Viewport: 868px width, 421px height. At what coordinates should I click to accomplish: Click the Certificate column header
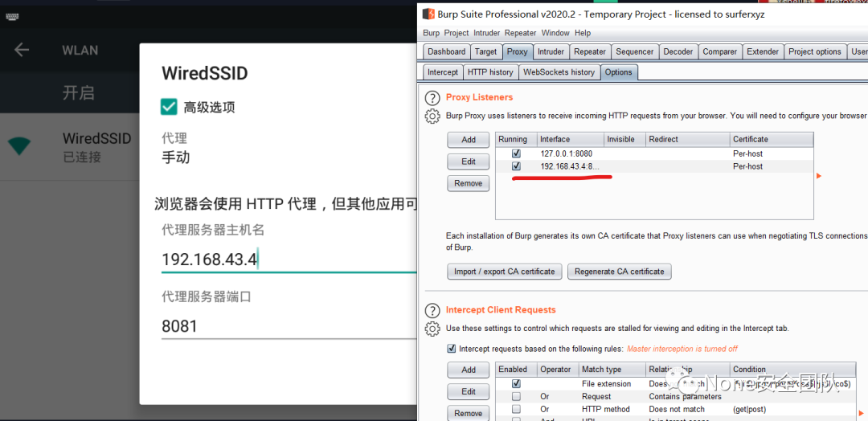tap(772, 139)
